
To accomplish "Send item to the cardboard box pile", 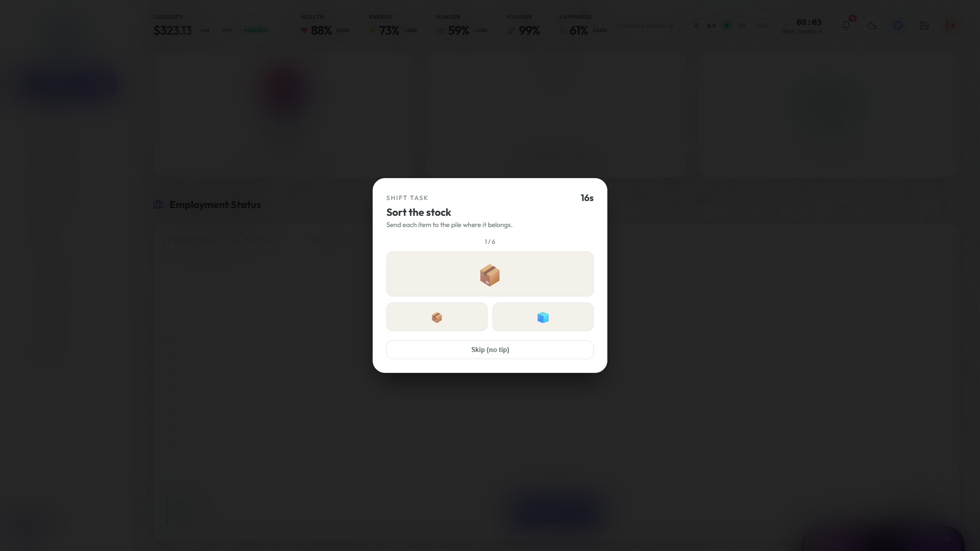I will (x=436, y=317).
